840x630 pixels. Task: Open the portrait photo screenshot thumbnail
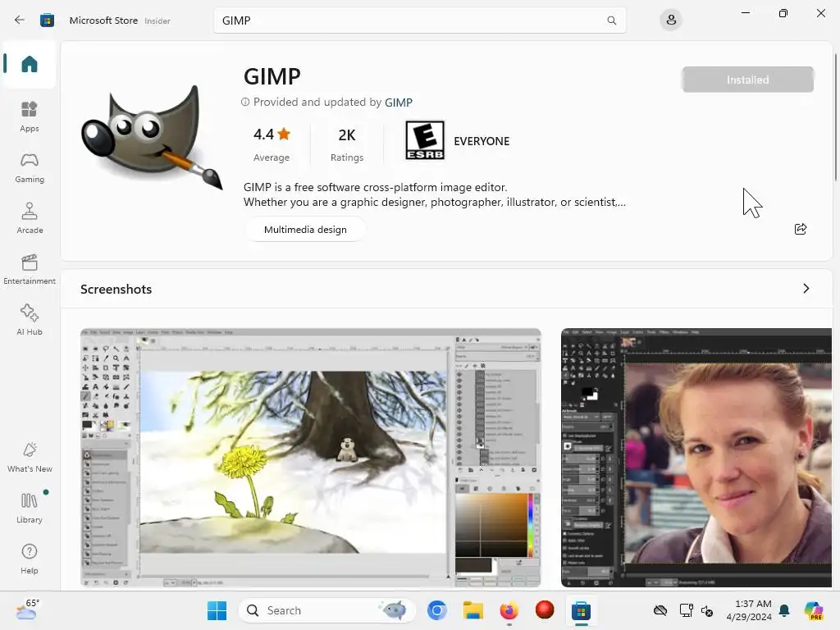tap(696, 458)
